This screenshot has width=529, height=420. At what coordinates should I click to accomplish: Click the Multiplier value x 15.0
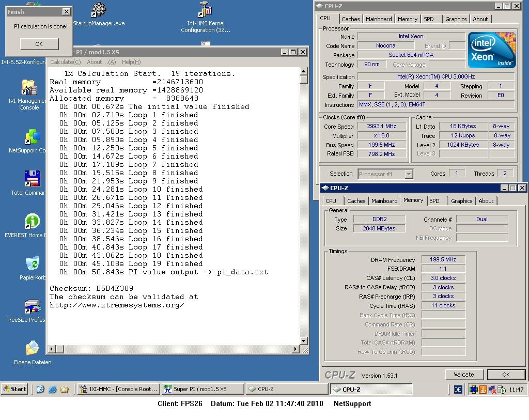click(x=382, y=136)
